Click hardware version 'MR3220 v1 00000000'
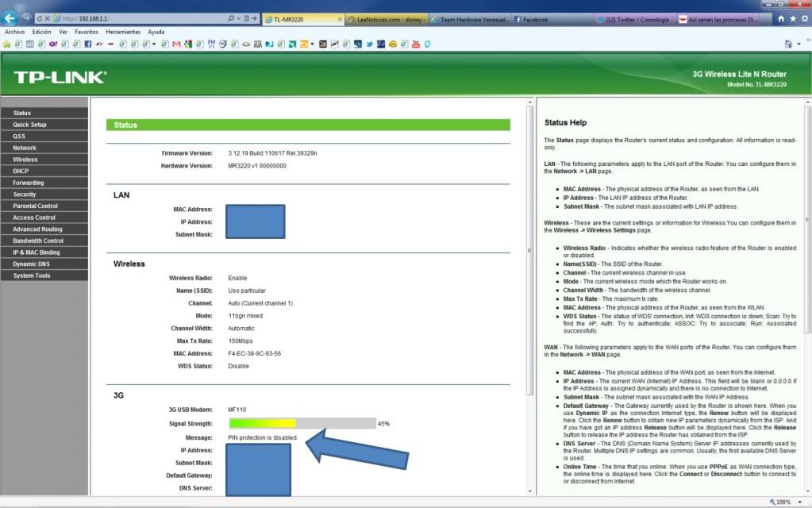The height and width of the screenshot is (508, 812). pos(257,166)
